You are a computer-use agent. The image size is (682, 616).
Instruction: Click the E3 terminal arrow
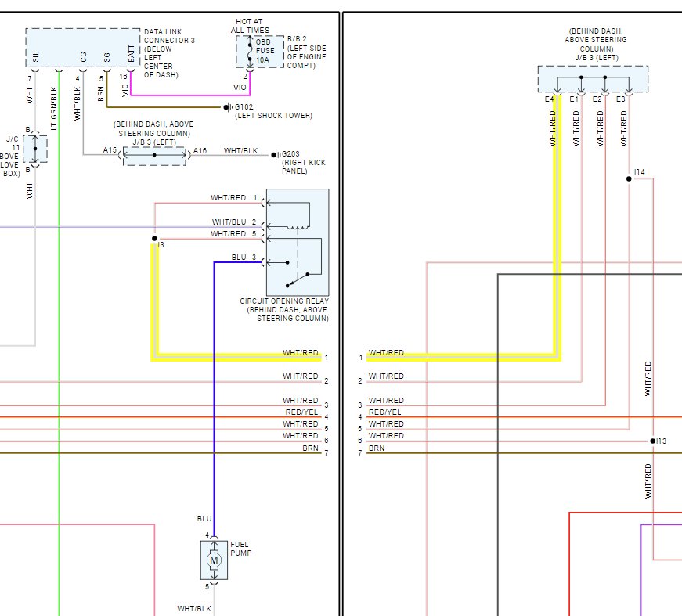[x=629, y=91]
